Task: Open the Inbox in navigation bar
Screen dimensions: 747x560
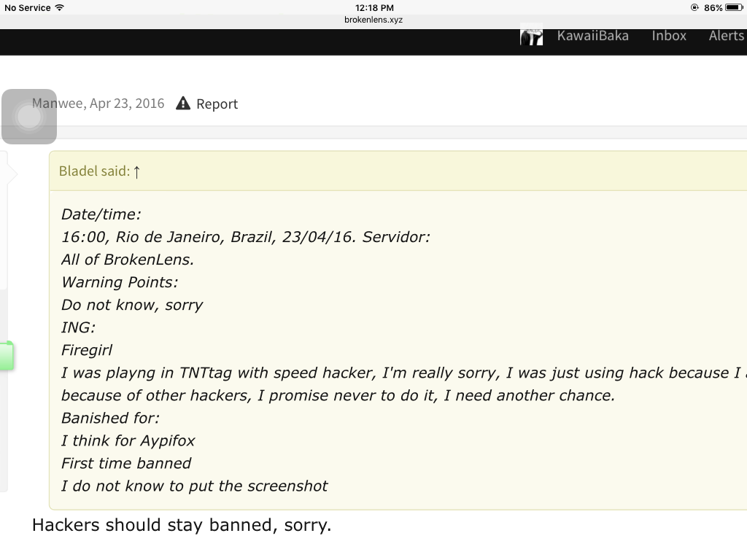Action: [669, 36]
